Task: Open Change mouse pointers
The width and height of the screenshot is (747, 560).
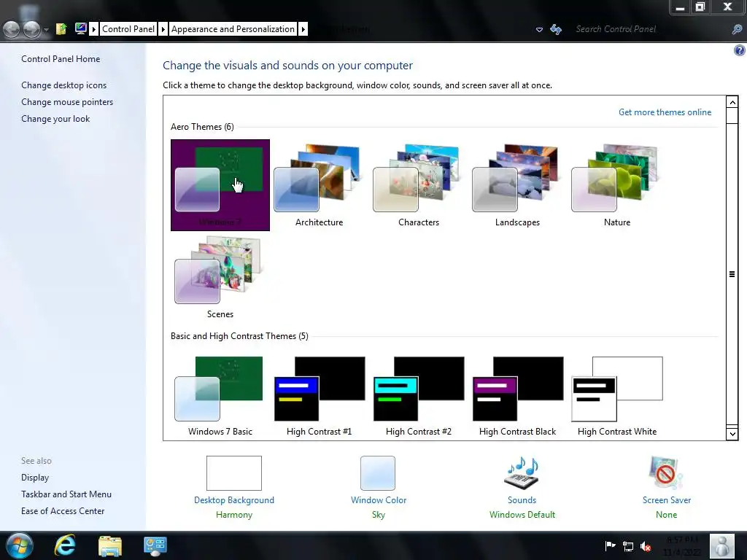Action: tap(67, 102)
